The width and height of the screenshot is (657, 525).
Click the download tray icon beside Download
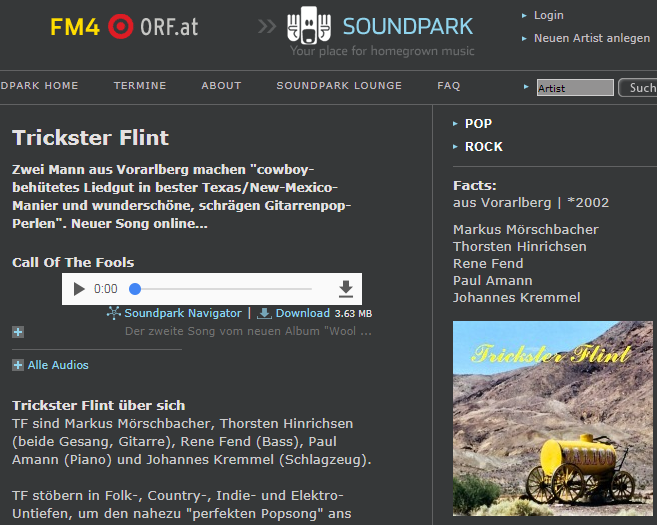pyautogui.click(x=264, y=313)
